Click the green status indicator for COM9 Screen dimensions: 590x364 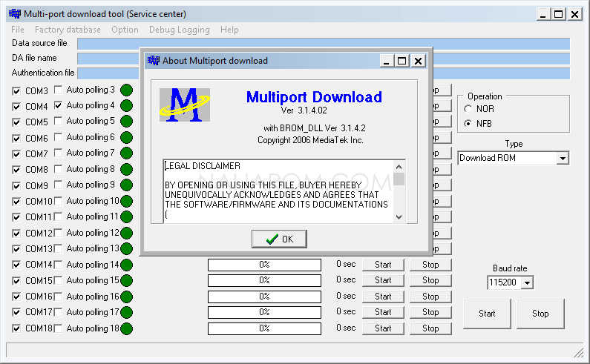pos(126,185)
